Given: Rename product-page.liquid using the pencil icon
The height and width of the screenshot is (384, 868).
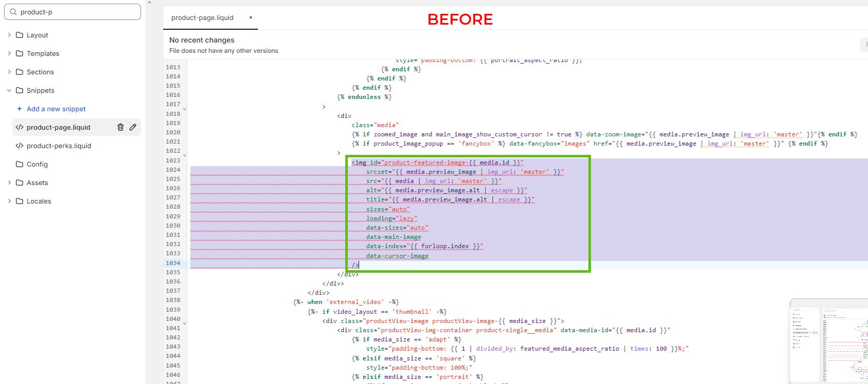Looking at the screenshot, I should point(133,127).
